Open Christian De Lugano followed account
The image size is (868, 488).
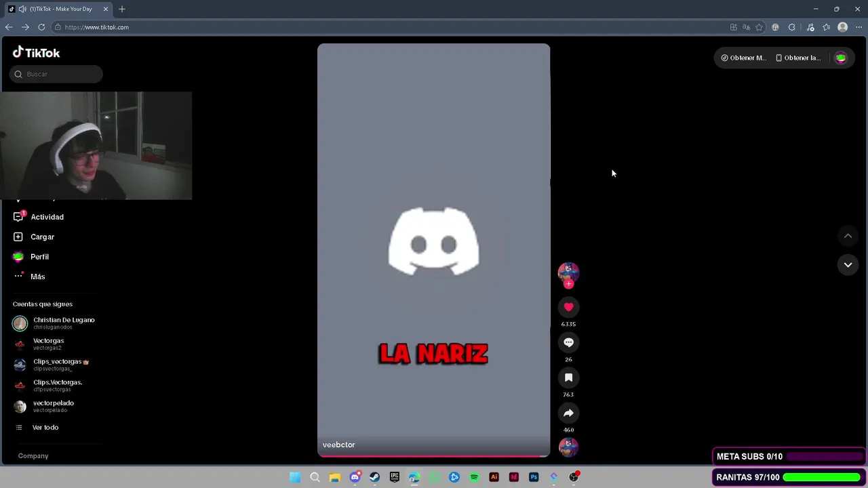[x=54, y=323]
